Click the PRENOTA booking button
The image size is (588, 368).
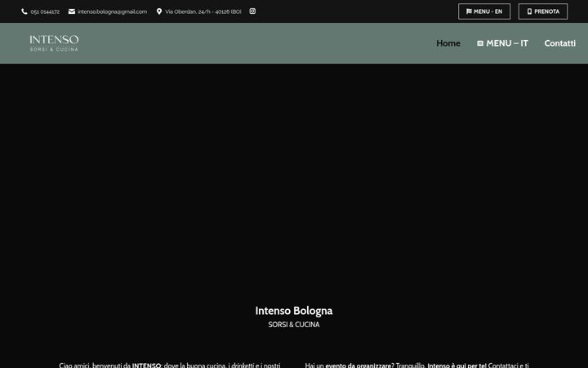click(x=543, y=11)
